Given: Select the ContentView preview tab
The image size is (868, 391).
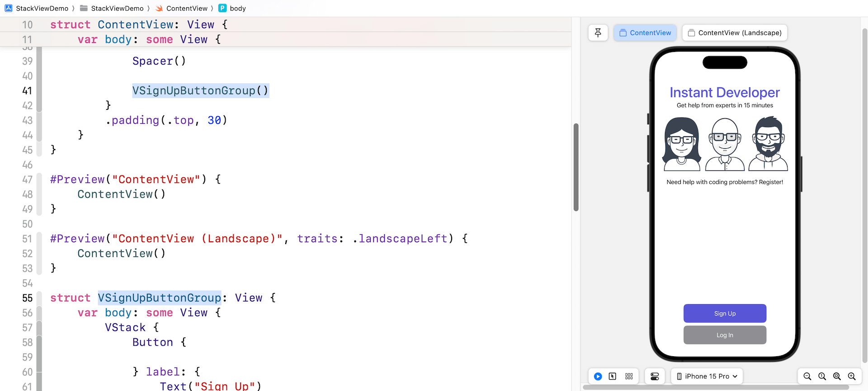Looking at the screenshot, I should 645,33.
